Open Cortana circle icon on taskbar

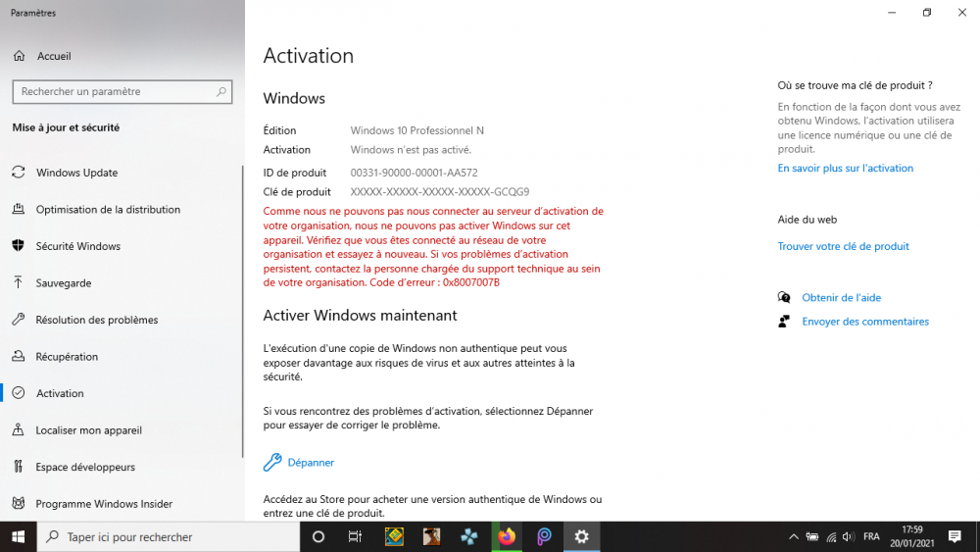pyautogui.click(x=318, y=537)
